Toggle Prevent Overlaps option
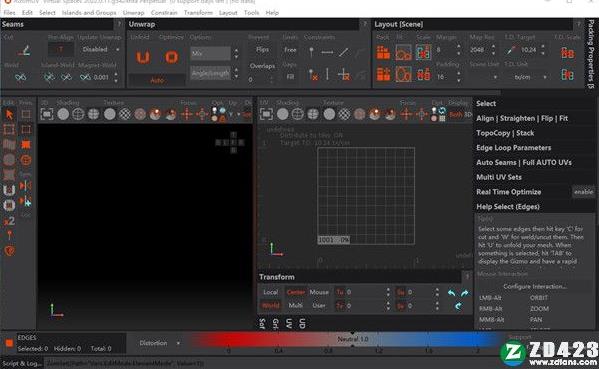 262,66
